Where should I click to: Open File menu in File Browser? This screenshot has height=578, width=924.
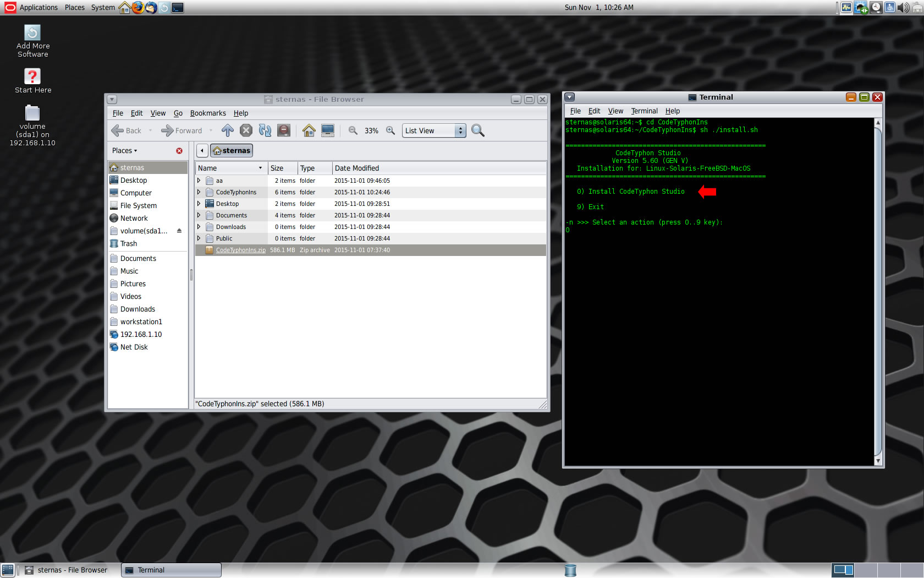click(x=118, y=113)
